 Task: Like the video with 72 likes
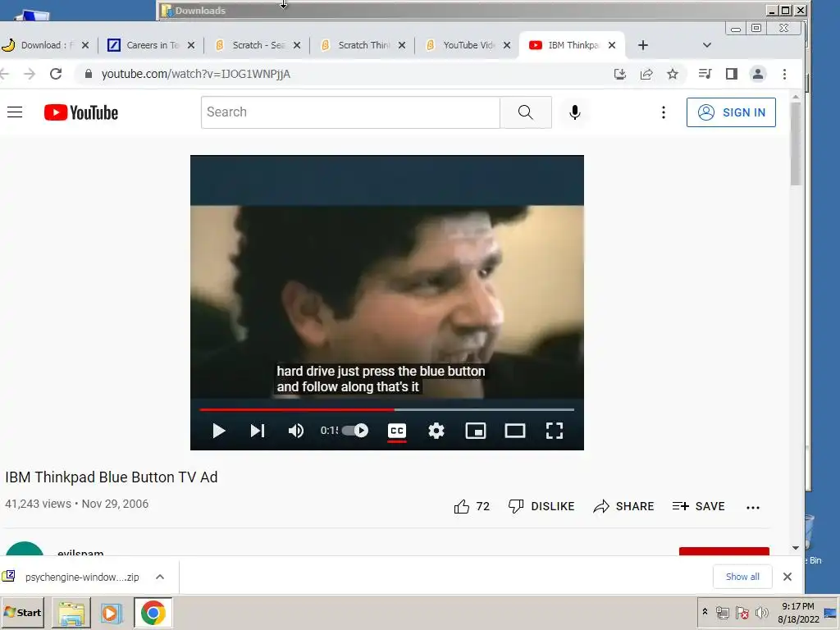[x=472, y=506]
